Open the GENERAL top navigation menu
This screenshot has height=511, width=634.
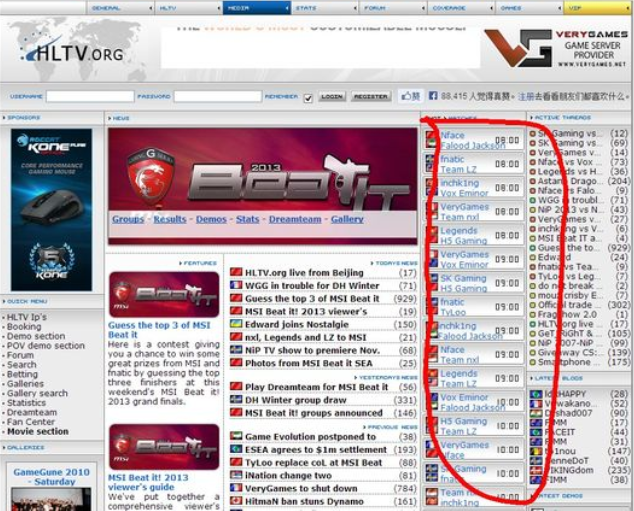[x=120, y=8]
